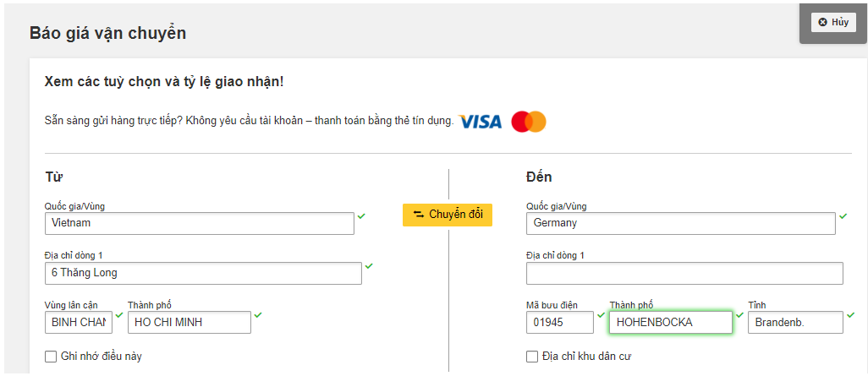Click the X icon on Hủy button
The width and height of the screenshot is (868, 376).
tap(822, 23)
